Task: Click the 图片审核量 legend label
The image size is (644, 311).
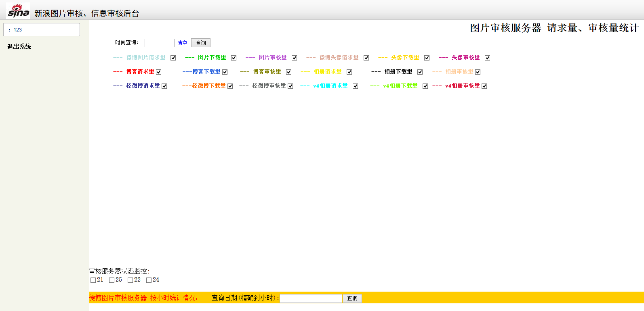Action: (x=273, y=58)
